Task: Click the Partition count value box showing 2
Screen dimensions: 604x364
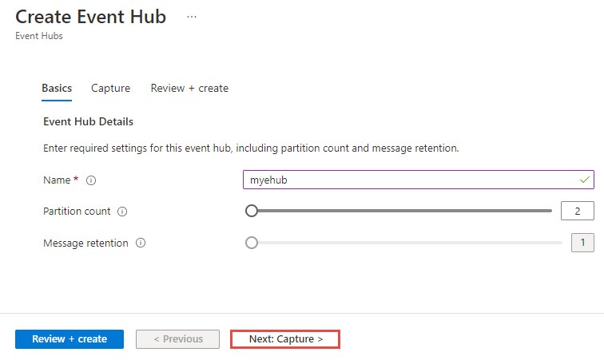Action: coord(577,211)
